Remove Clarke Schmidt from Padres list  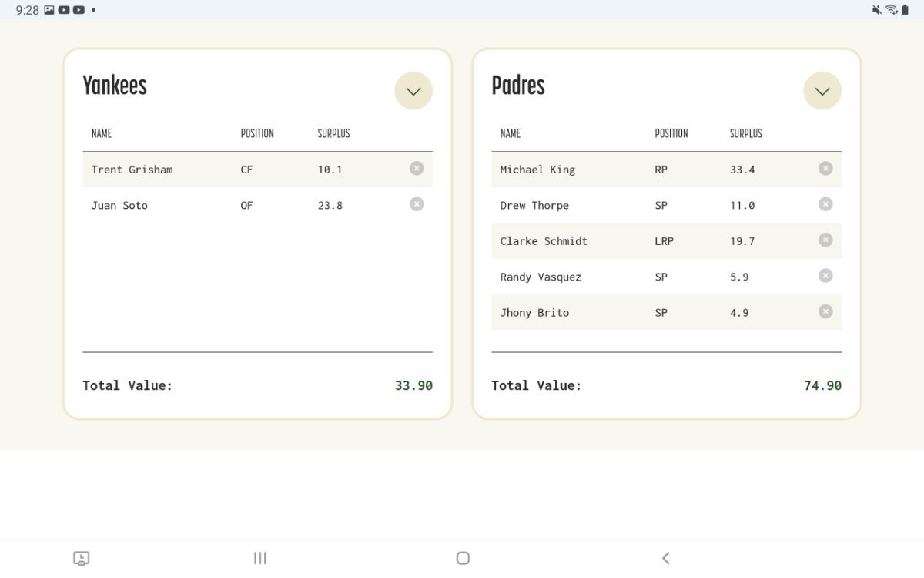pyautogui.click(x=825, y=240)
